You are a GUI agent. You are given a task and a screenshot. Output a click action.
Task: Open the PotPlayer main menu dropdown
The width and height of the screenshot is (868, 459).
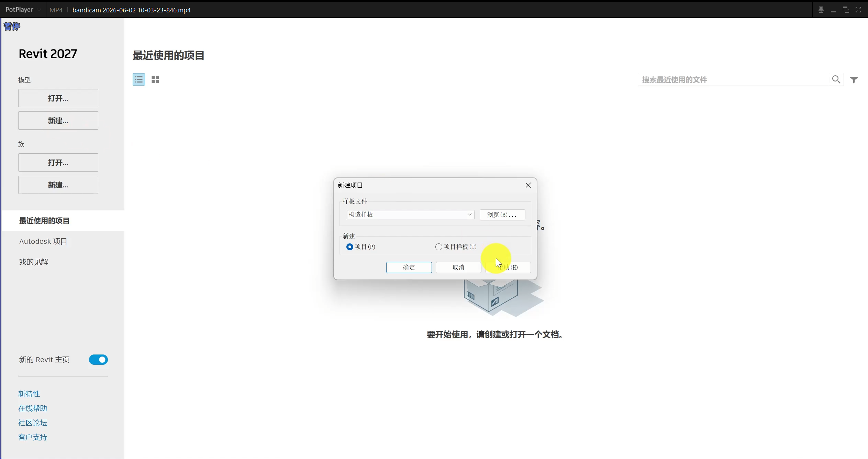(23, 10)
